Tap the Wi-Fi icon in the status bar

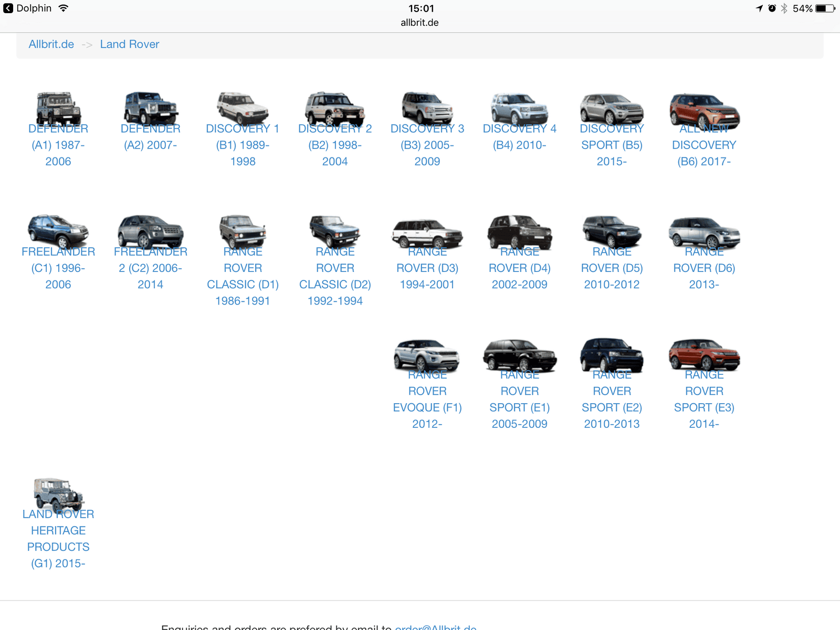point(64,8)
